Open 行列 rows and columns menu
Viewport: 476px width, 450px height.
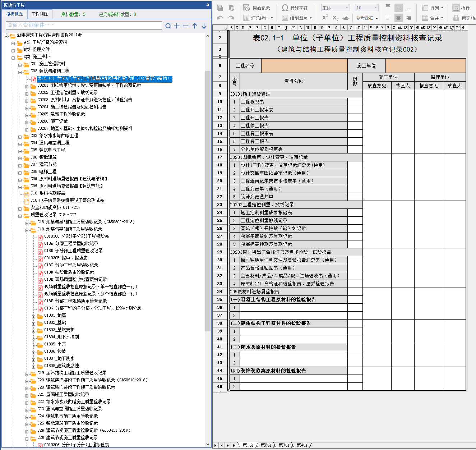tap(433, 8)
